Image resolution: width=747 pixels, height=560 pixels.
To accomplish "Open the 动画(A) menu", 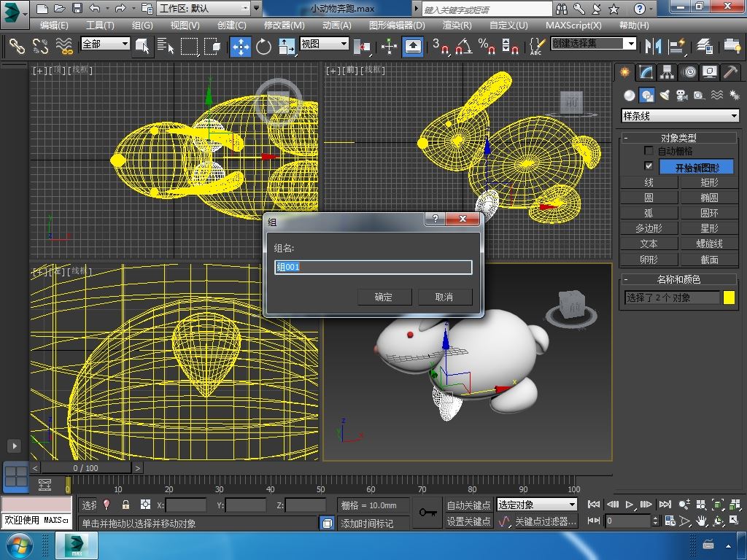I will coord(336,26).
